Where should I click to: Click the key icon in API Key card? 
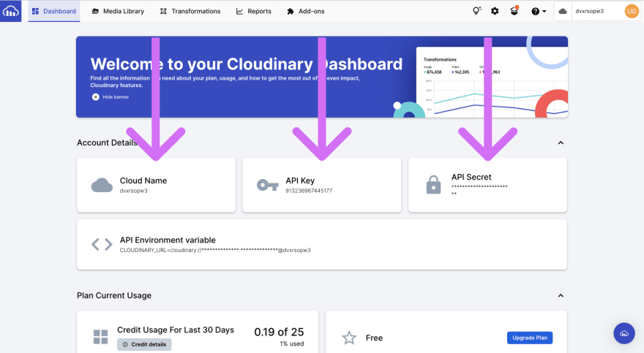click(x=268, y=186)
